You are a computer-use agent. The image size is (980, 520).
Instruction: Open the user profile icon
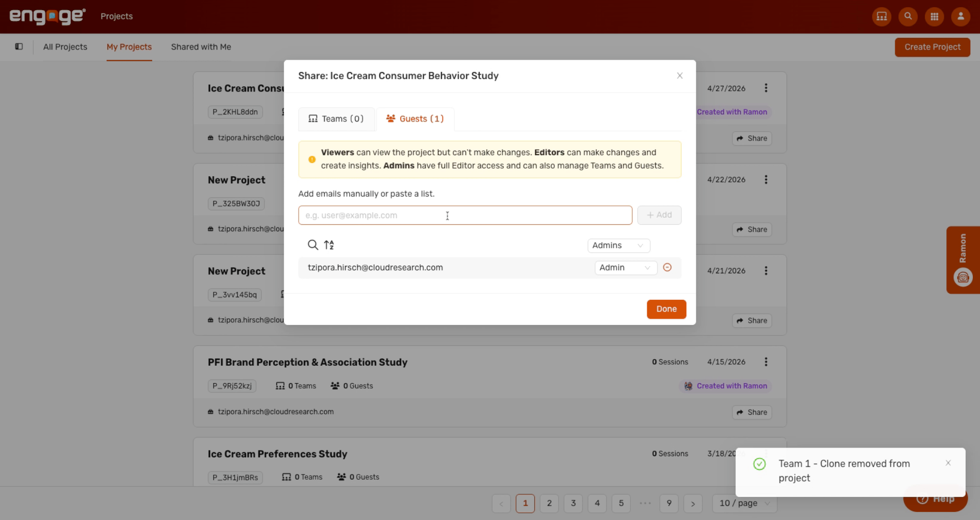(961, 16)
